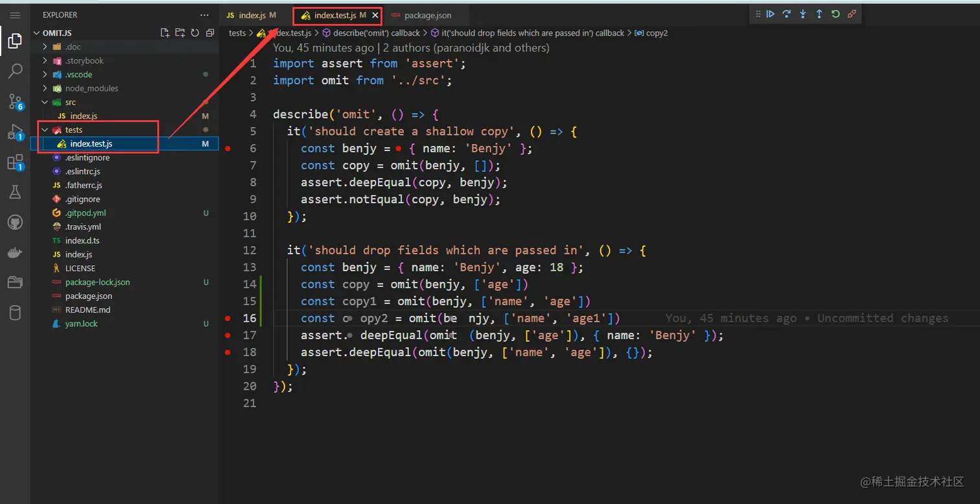Screen dimensions: 980x504
Task: Open the folder manager view in activity bar
Action: (x=15, y=282)
